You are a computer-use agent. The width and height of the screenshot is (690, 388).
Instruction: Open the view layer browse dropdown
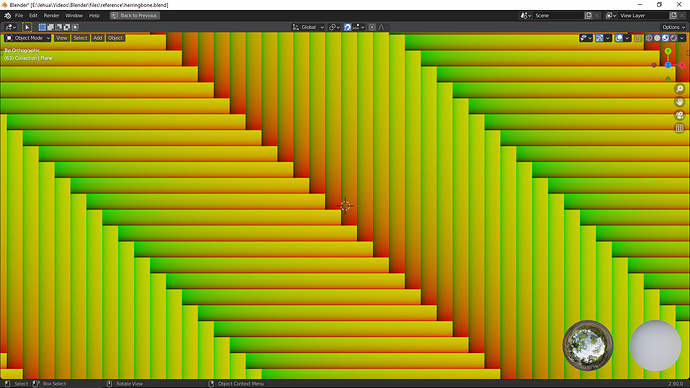click(x=611, y=15)
